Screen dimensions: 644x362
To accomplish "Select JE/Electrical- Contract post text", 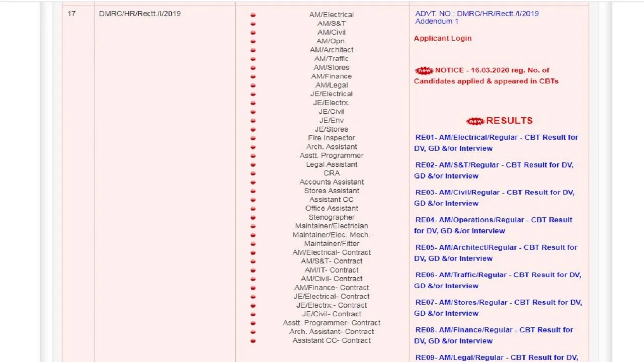I will (332, 296).
